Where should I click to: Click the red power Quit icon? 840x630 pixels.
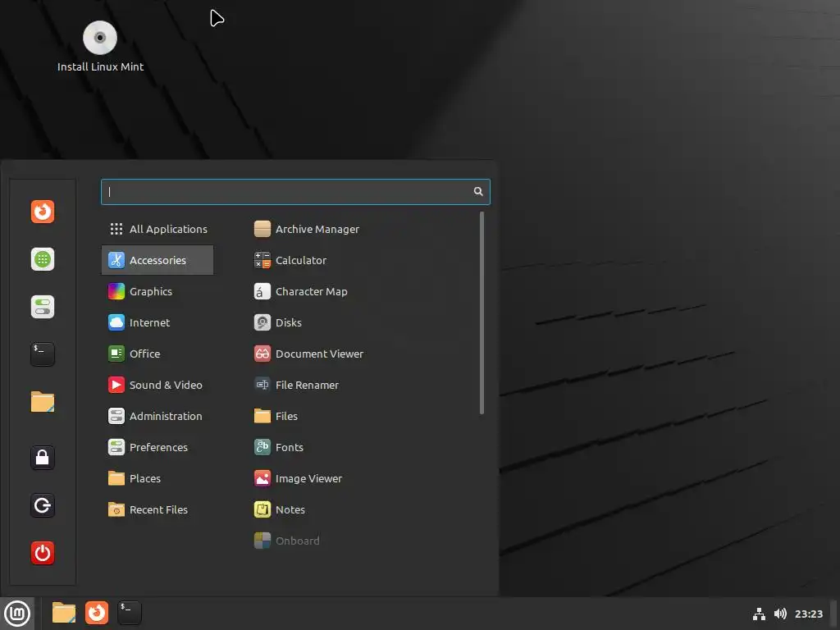tap(43, 553)
